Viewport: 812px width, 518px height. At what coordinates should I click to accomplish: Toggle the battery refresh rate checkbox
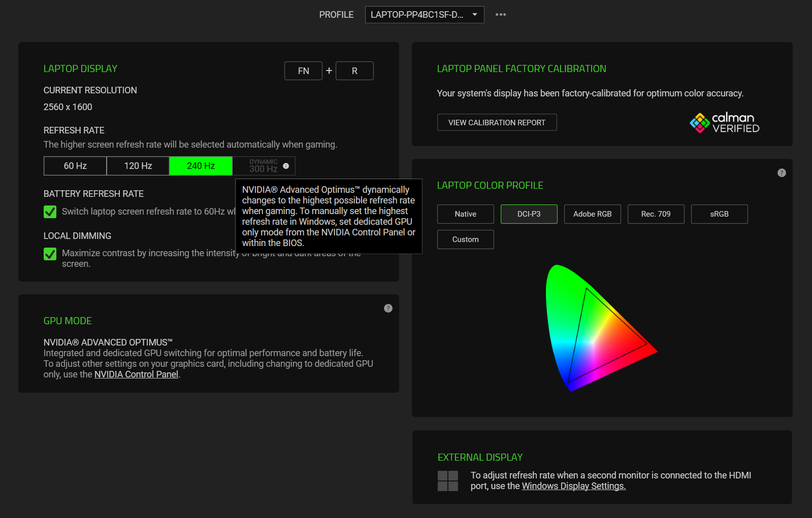(x=50, y=212)
